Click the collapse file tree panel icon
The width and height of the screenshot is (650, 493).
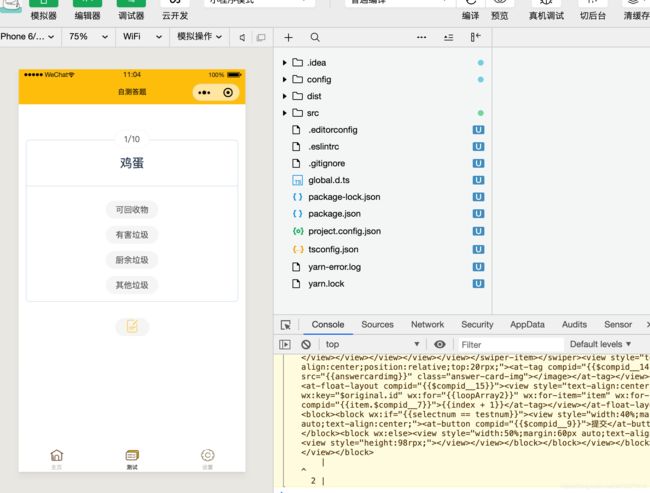(475, 37)
